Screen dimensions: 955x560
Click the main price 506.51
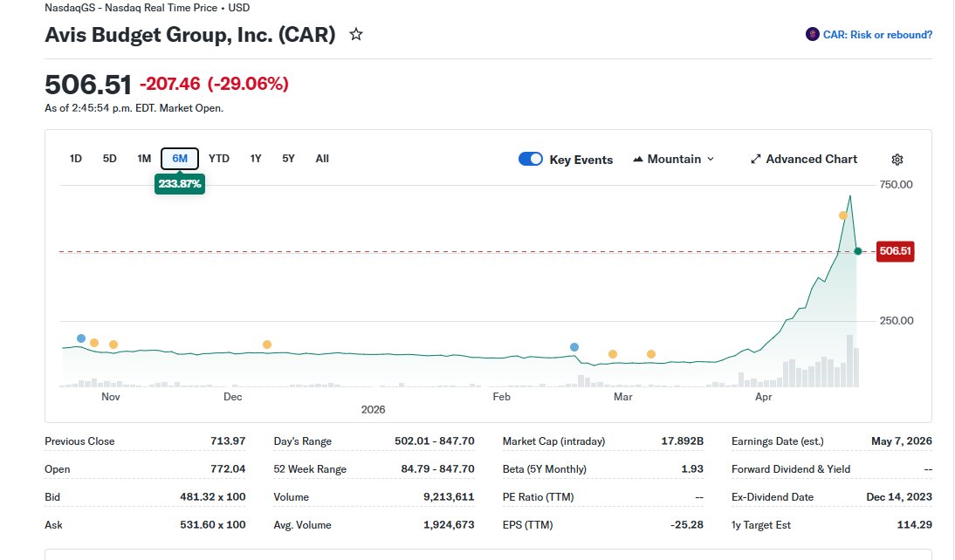[x=88, y=84]
